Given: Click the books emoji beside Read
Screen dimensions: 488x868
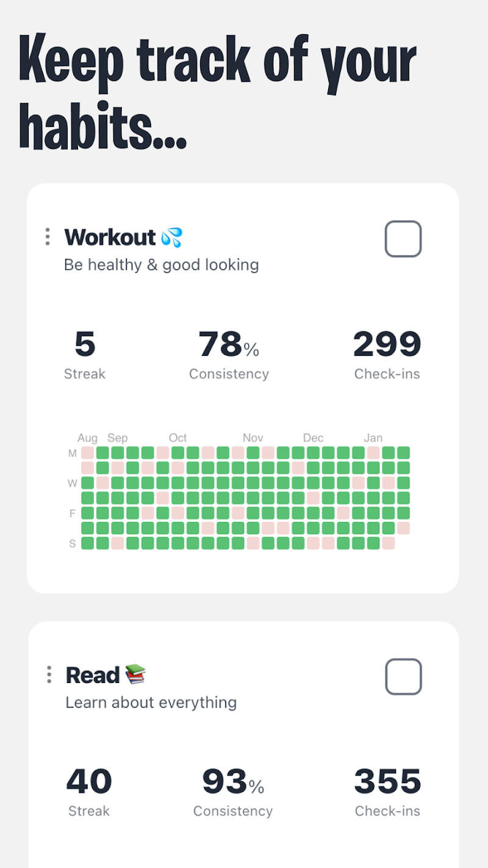Looking at the screenshot, I should click(x=135, y=675).
